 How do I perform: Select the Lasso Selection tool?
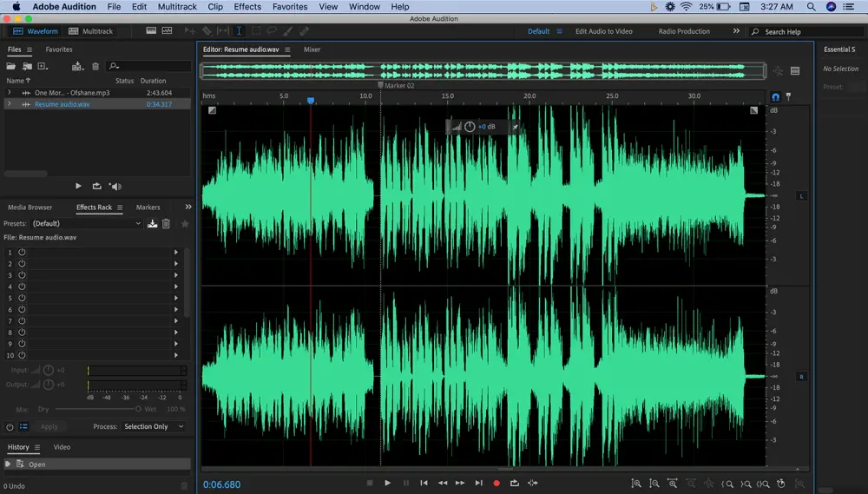(x=272, y=31)
